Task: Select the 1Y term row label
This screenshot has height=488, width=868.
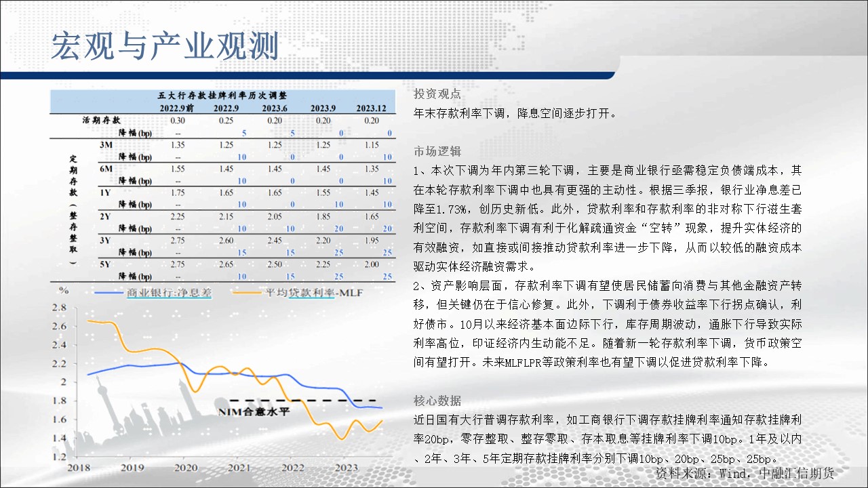Action: 105,192
